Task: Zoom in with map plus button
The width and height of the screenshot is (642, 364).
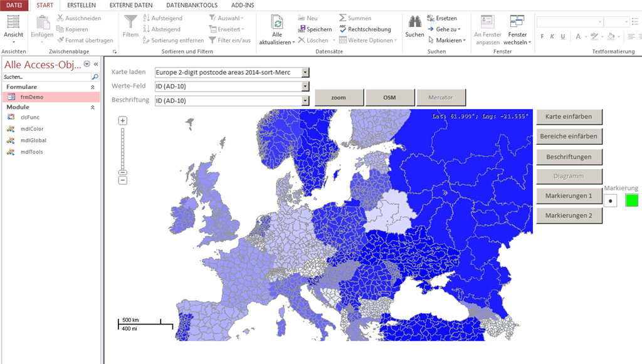Action: 122,121
